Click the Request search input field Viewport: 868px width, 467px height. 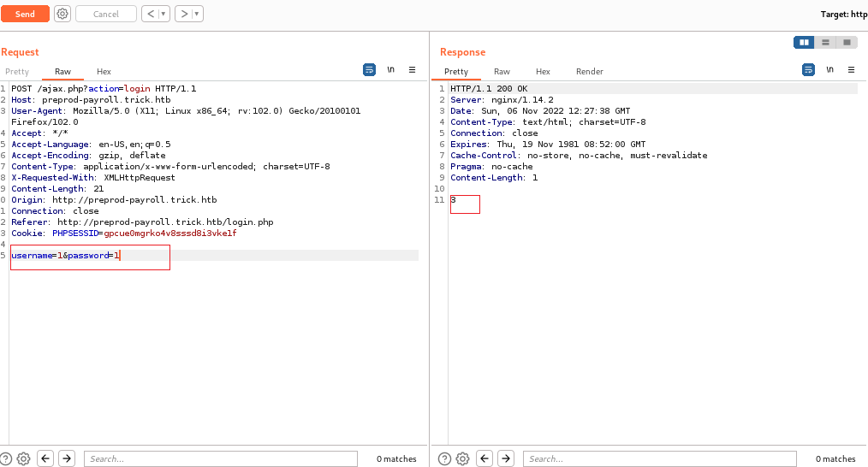(x=220, y=458)
